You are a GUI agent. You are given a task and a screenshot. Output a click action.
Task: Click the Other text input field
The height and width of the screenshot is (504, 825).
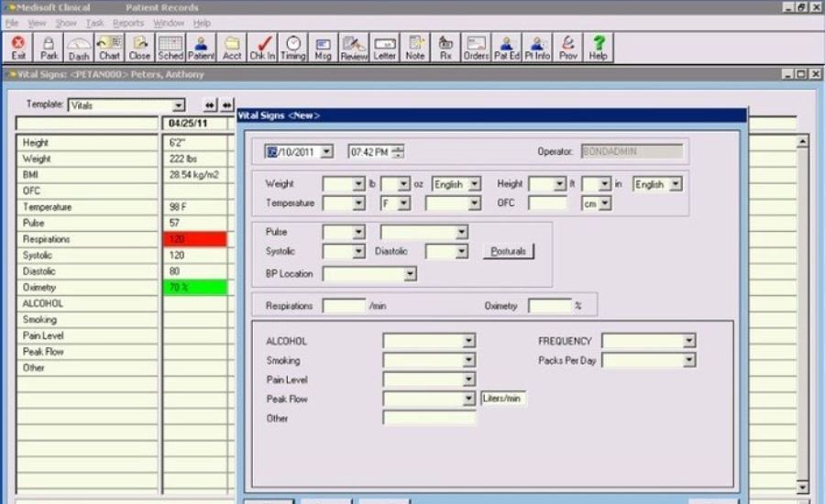click(429, 418)
